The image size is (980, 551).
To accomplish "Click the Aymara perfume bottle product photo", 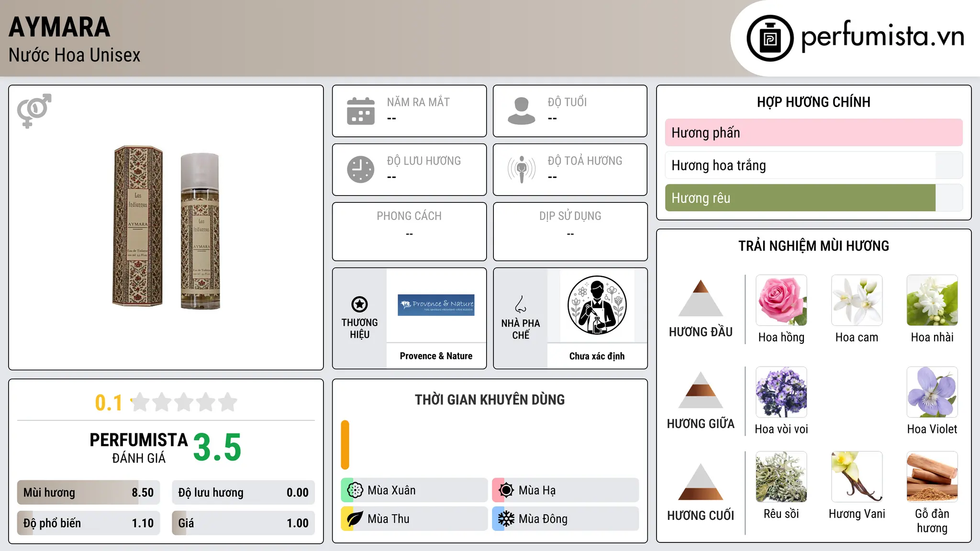I will click(167, 227).
